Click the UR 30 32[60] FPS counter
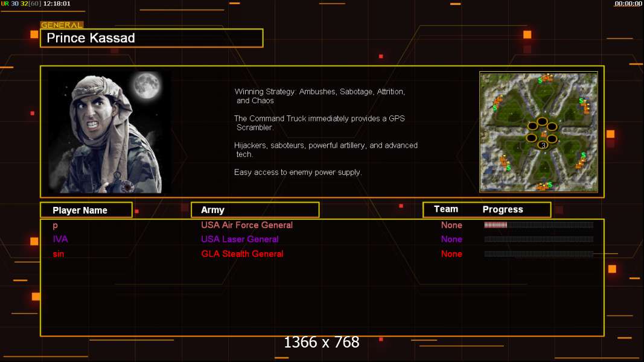This screenshot has height=362, width=644. point(21,4)
